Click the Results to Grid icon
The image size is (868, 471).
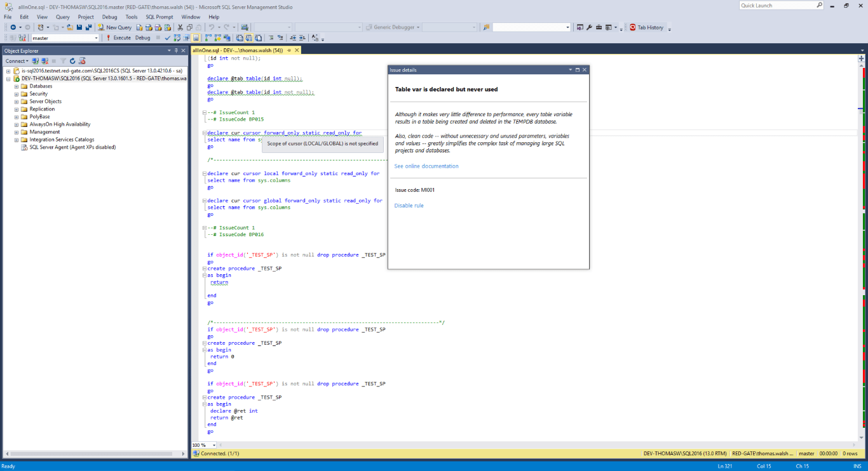pyautogui.click(x=248, y=37)
